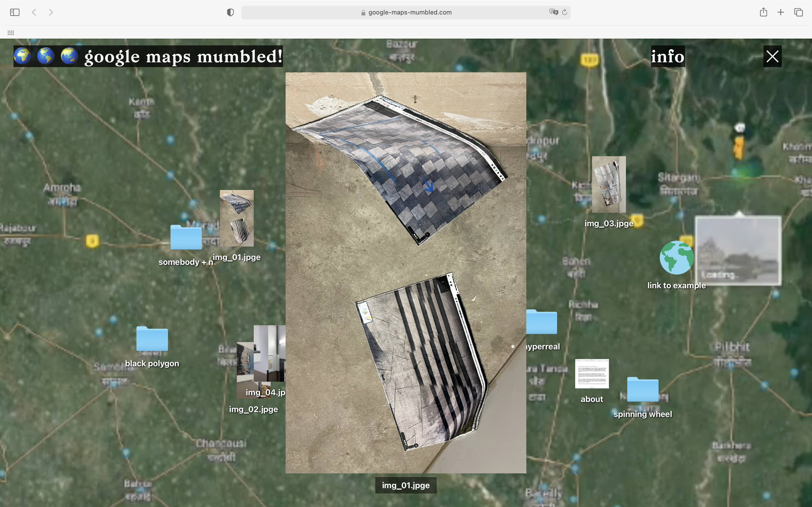
Task: Select the small img_01.jpge thumbnail
Action: (x=237, y=218)
